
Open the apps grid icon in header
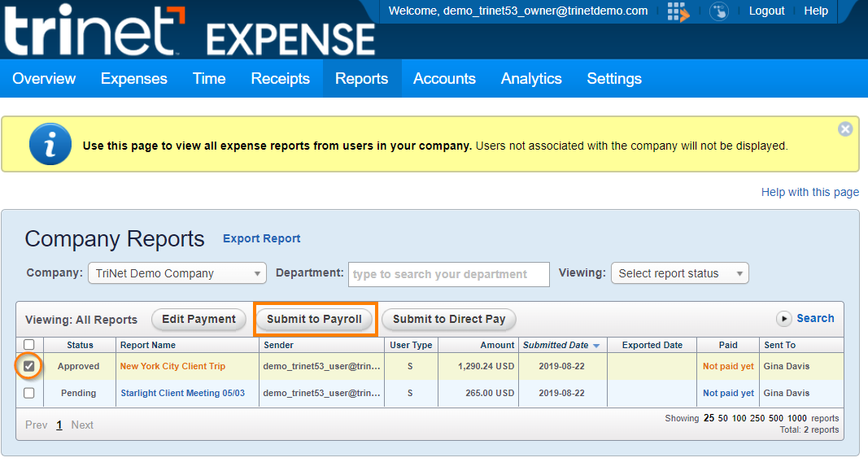click(677, 11)
